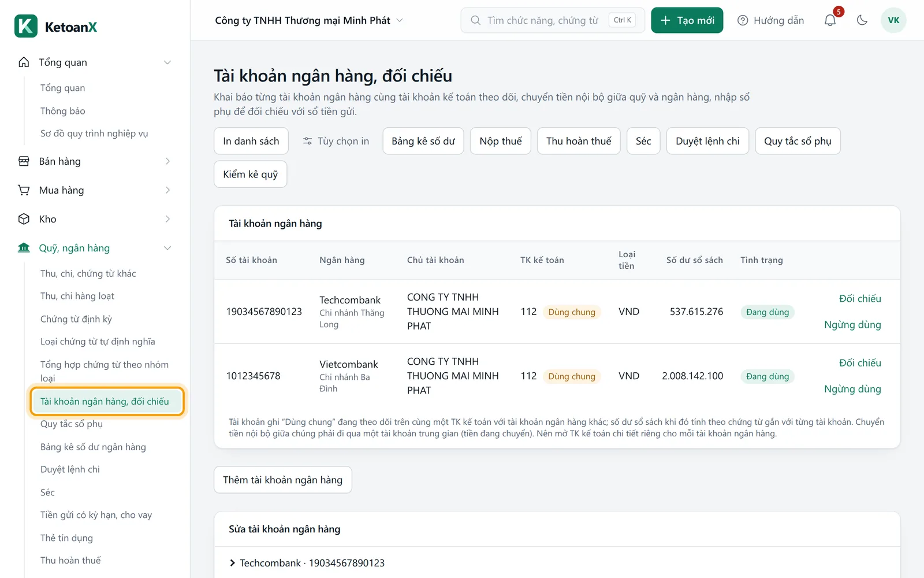Expand the Kho menu chevron
Screen dimensions: 924x578
[167, 219]
